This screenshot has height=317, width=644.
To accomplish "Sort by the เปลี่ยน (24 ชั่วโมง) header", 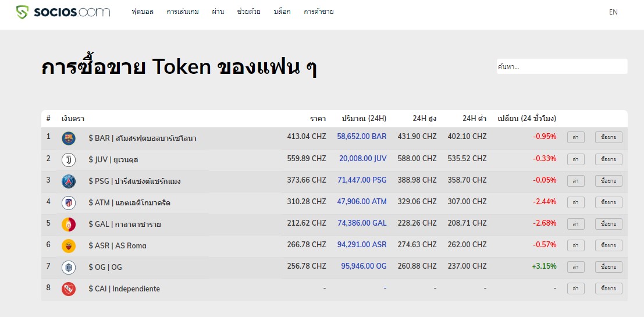I will tap(527, 119).
